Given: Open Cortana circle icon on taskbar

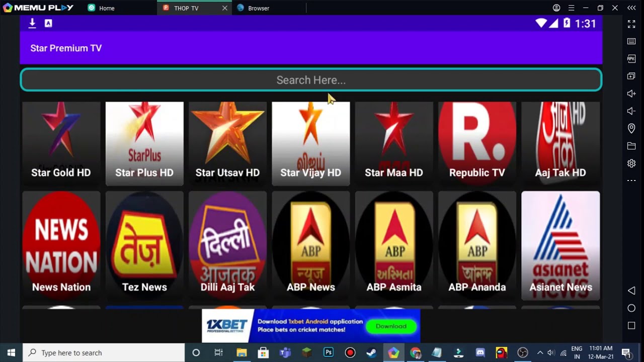Looking at the screenshot, I should click(x=196, y=352).
